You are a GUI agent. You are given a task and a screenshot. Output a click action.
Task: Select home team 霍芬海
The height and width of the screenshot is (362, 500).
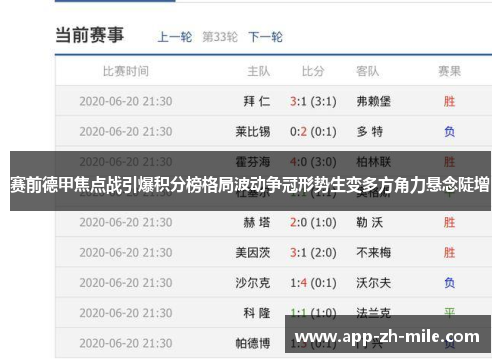coord(253,162)
